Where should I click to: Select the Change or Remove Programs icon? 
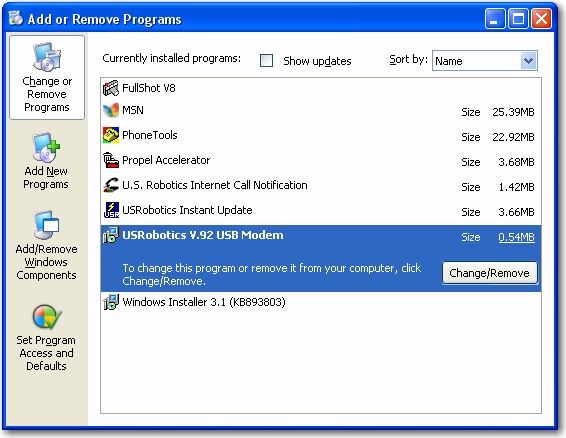[47, 57]
